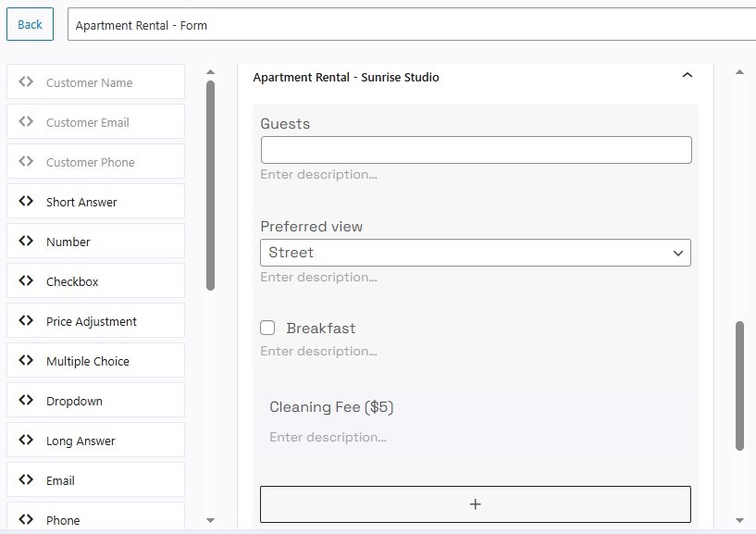Viewport: 756px width, 534px height.
Task: Click inside the Guests text input
Action: tap(475, 149)
